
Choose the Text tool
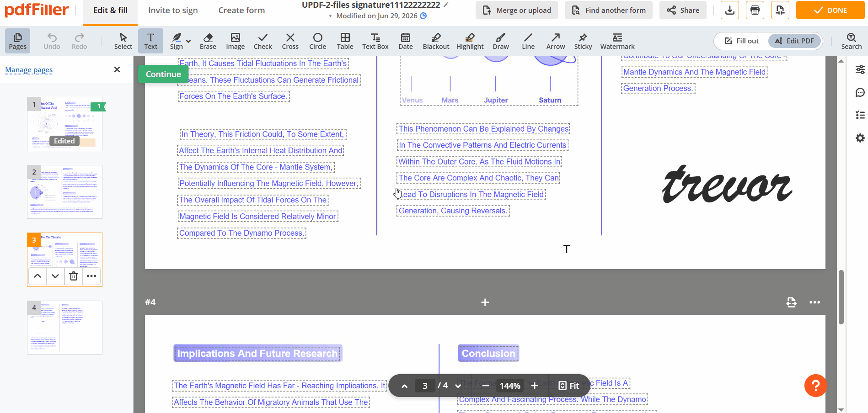[x=150, y=41]
